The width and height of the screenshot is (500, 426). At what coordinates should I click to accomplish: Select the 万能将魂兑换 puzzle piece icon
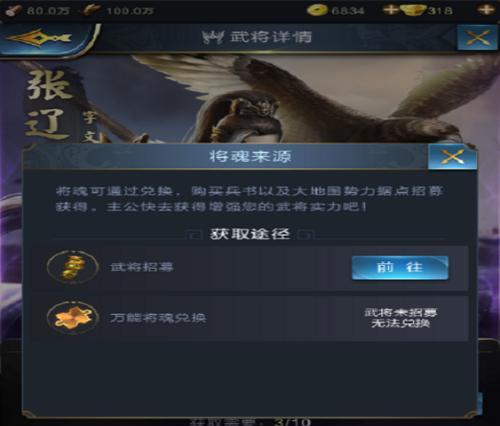73,318
